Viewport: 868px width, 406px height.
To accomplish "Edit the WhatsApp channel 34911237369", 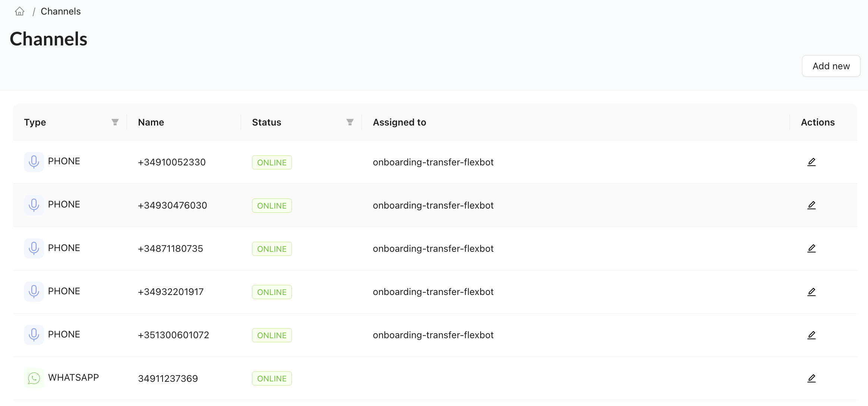I will click(811, 378).
